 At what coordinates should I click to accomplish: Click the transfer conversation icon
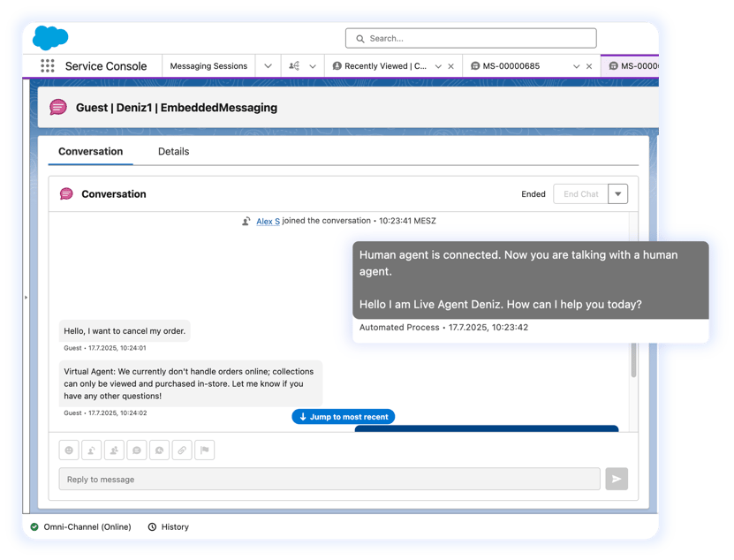[92, 450]
